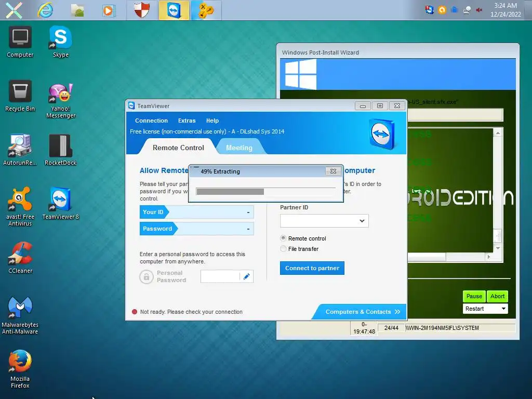Select the Remote control radio option

(283, 238)
